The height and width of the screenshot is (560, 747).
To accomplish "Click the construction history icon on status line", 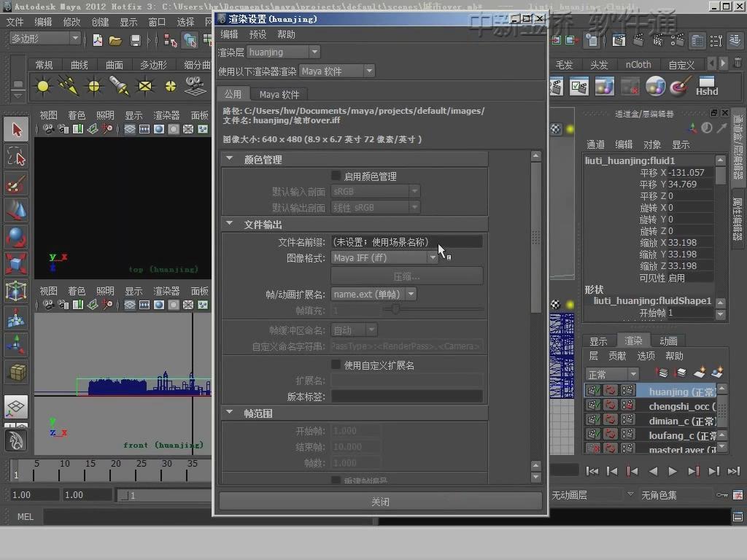I will (x=592, y=41).
